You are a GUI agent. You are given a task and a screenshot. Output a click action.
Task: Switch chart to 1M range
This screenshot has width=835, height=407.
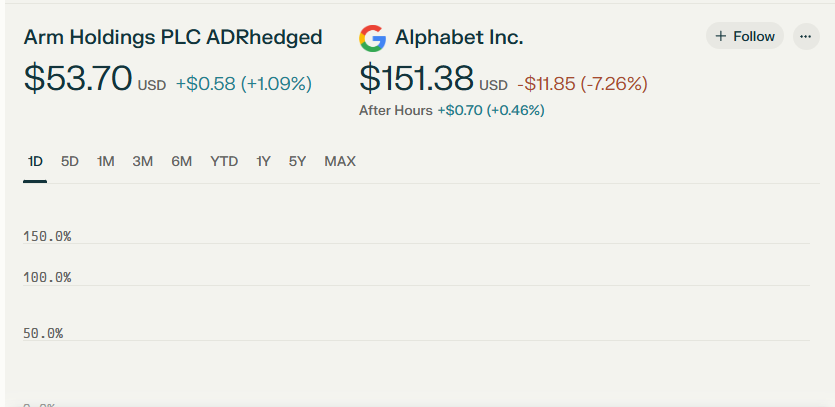point(105,161)
